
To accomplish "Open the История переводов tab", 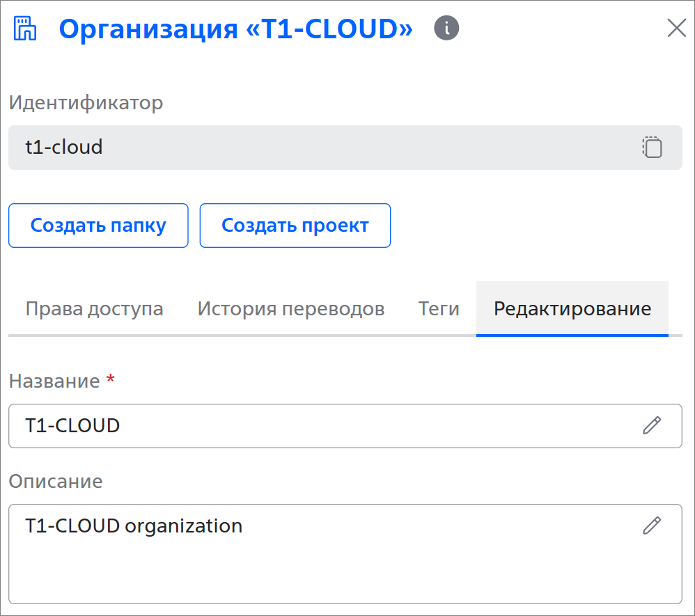I will click(291, 308).
